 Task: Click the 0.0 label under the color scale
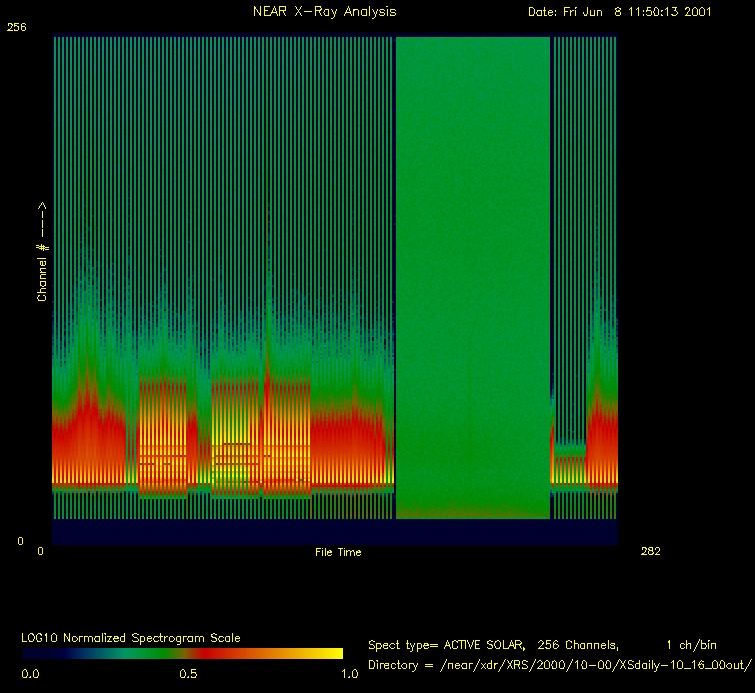pos(31,674)
